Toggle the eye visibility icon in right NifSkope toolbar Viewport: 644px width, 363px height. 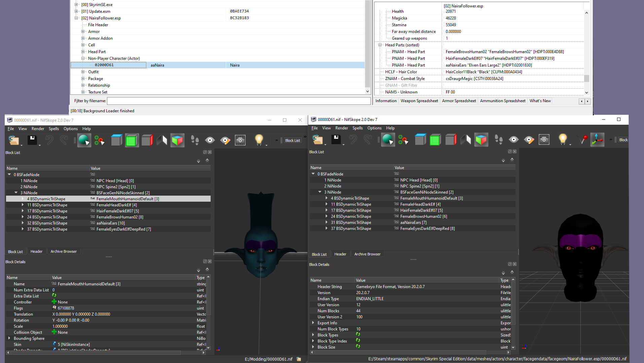click(x=513, y=139)
